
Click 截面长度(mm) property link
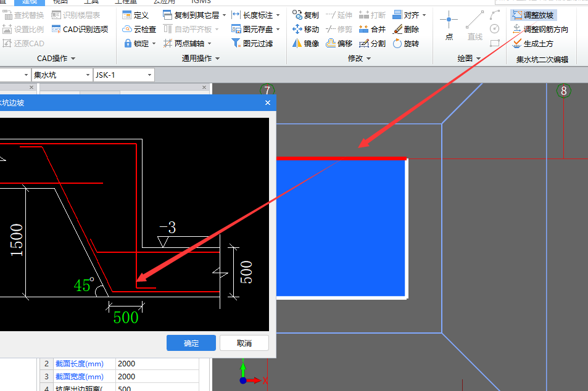80,364
